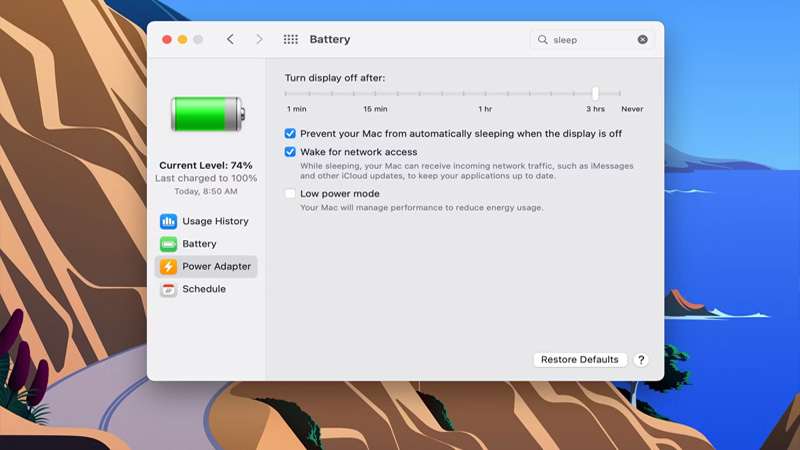The height and width of the screenshot is (450, 800).
Task: Click the magnifying glass search icon
Action: [x=543, y=40]
